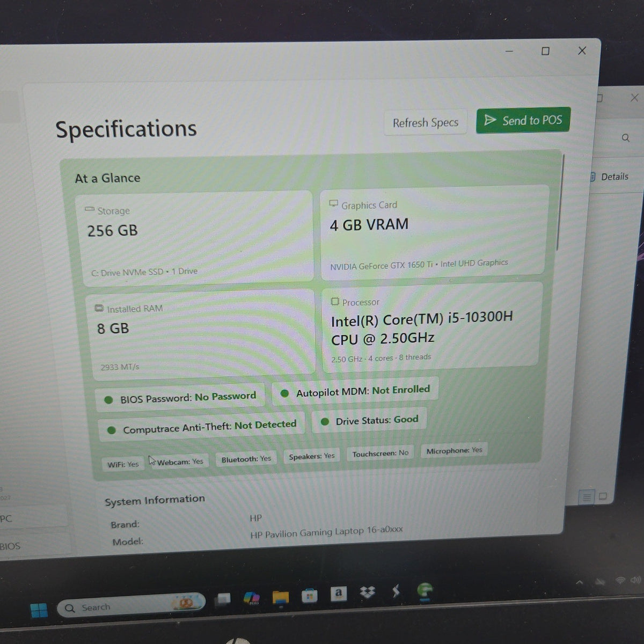Click the Webcam: Yes chip
Viewport: 644px width, 644px height.
tap(180, 462)
